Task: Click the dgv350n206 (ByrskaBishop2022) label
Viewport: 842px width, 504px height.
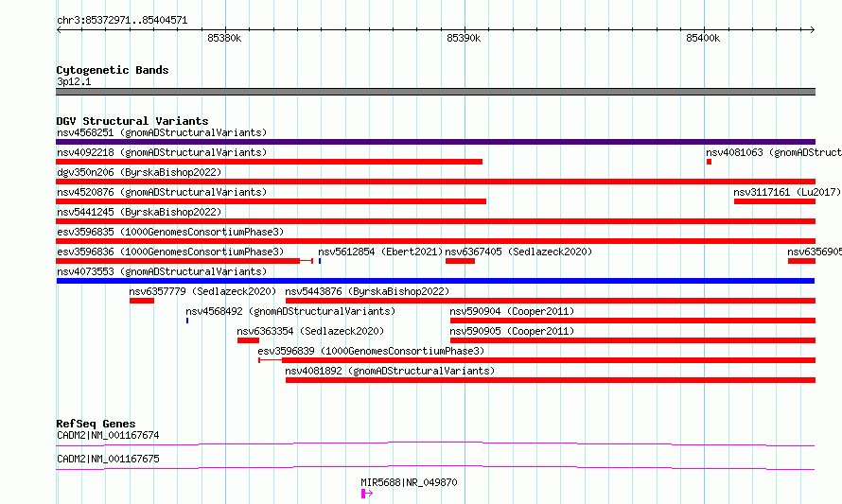Action: (139, 172)
